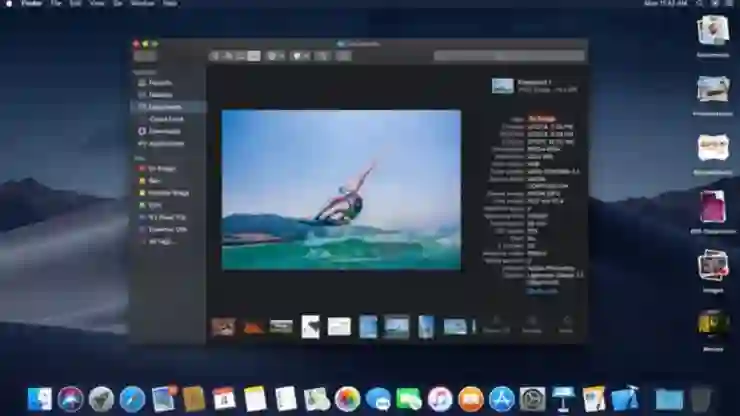Open the group-by dropdown in toolbar
This screenshot has width=740, height=416.
[x=276, y=56]
